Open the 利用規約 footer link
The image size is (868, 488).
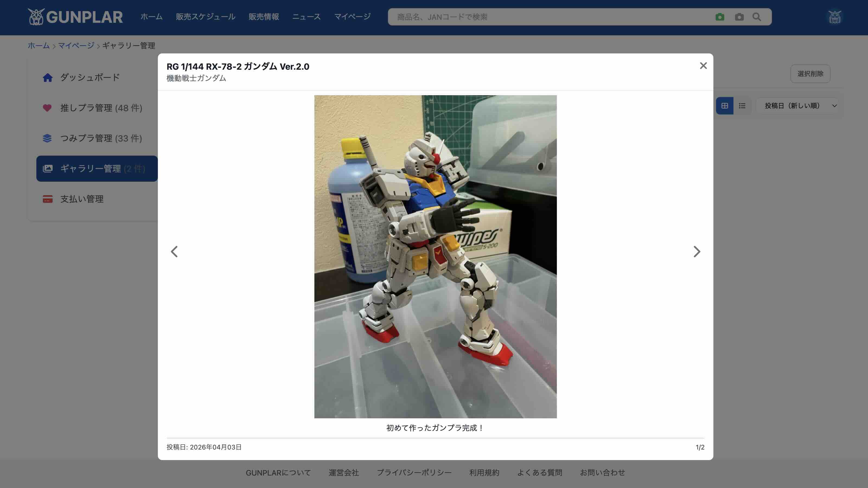coord(484,473)
